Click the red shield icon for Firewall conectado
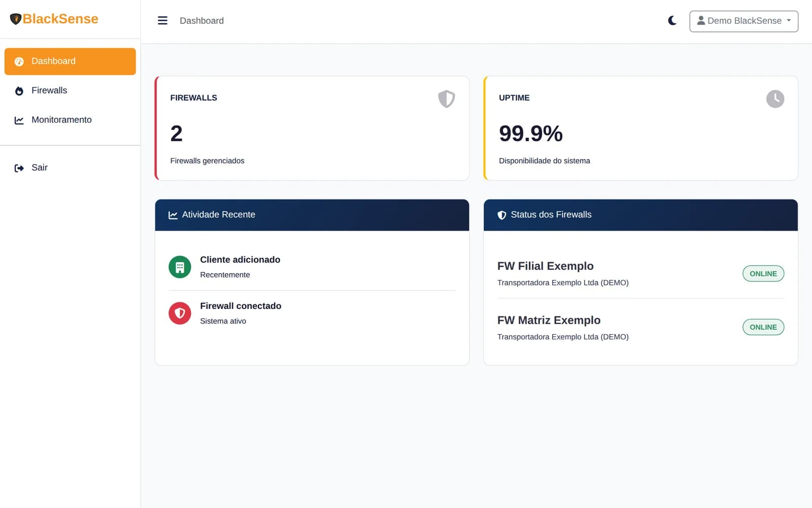Viewport: 812px width, 508px height. tap(180, 313)
